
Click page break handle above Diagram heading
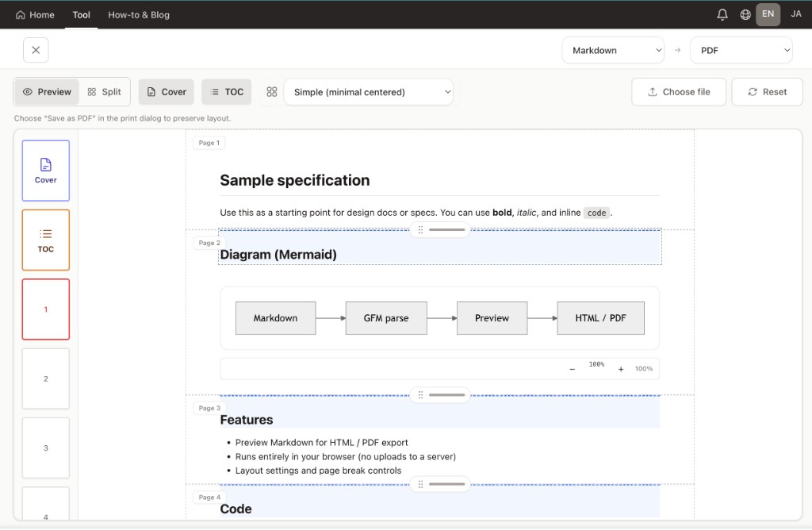click(x=440, y=229)
